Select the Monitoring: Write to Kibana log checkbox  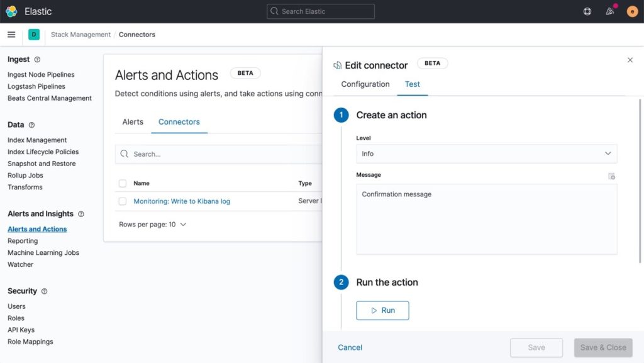123,201
